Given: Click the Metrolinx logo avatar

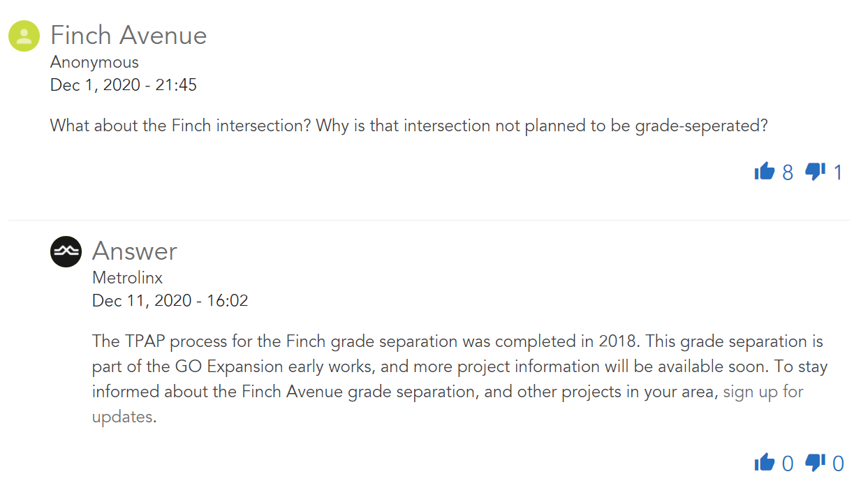Looking at the screenshot, I should point(66,251).
